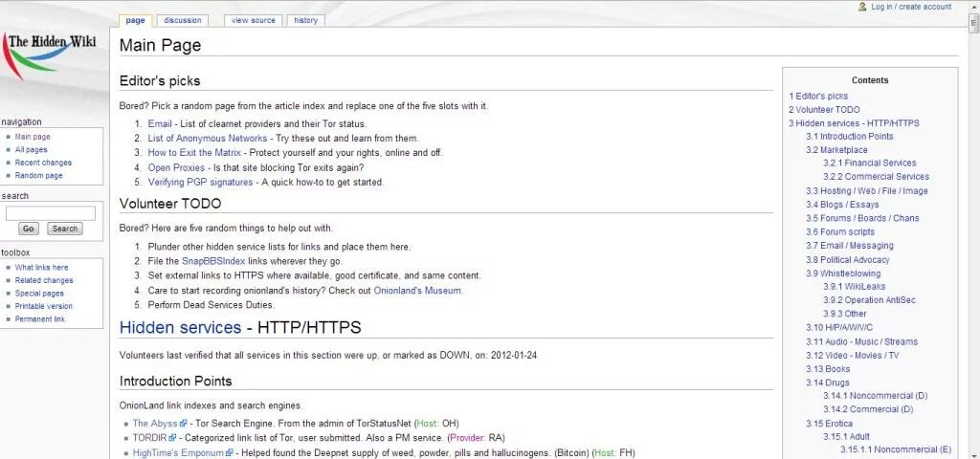The height and width of the screenshot is (459, 980).
Task: Jump to 3.9.2 Operation AntiSec
Action: (869, 300)
